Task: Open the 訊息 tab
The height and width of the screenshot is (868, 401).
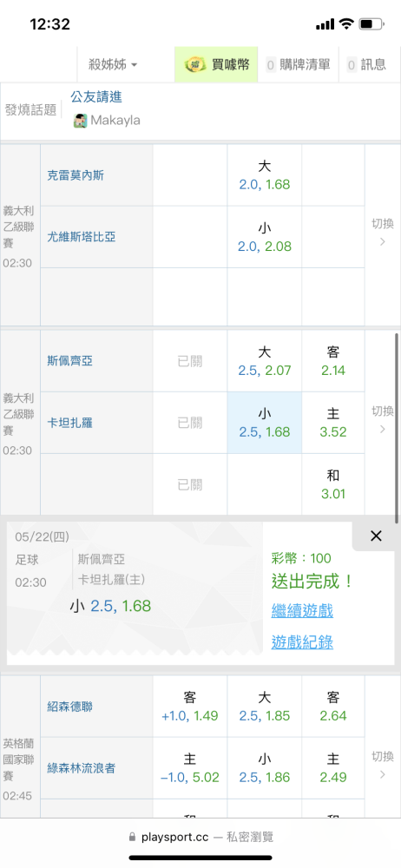Action: click(366, 65)
